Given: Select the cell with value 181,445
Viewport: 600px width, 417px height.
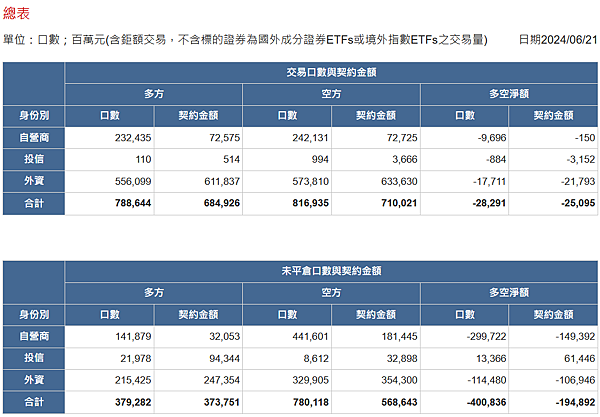Looking at the screenshot, I should tap(376, 337).
